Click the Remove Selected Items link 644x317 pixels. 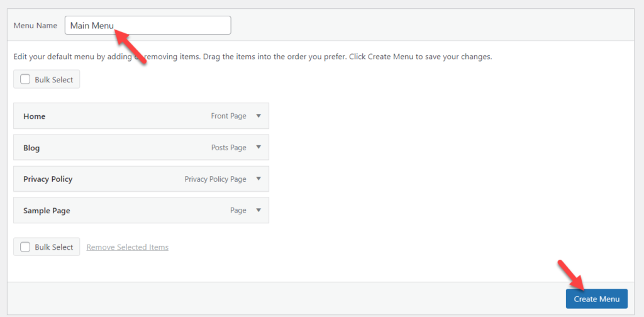[127, 247]
